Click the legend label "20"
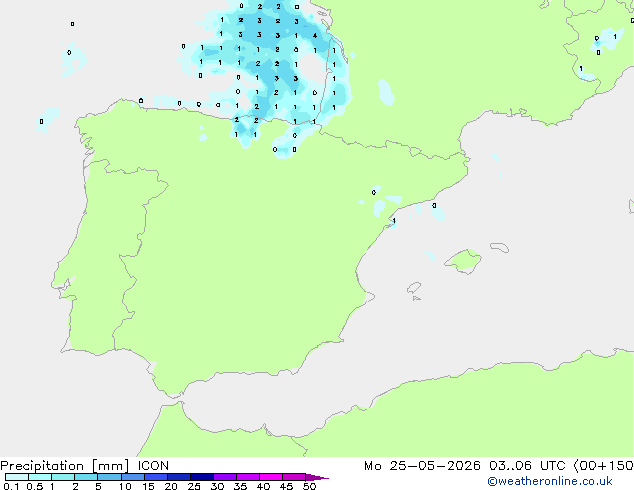The image size is (634, 490). (171, 486)
